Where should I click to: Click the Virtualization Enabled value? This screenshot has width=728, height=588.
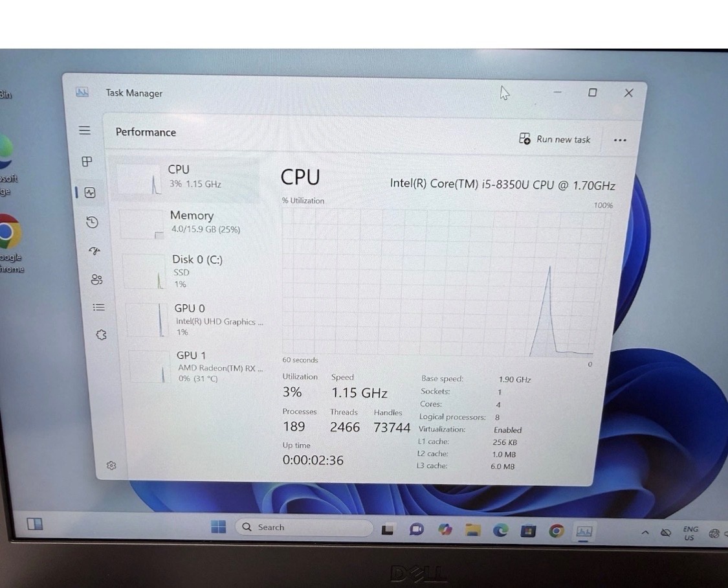(507, 430)
